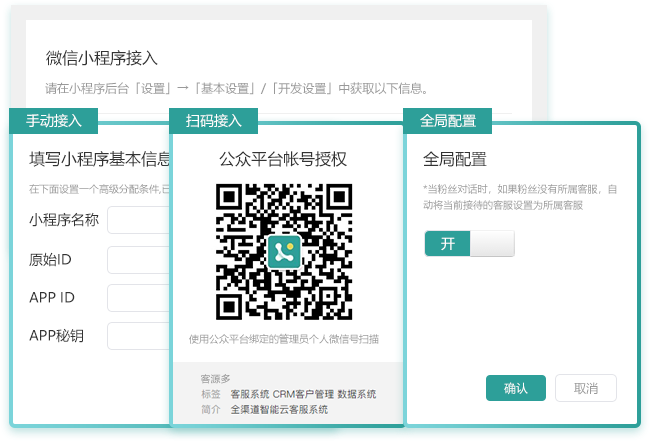Focus the APP ID input field
The height and width of the screenshot is (441, 650).
[x=139, y=298]
